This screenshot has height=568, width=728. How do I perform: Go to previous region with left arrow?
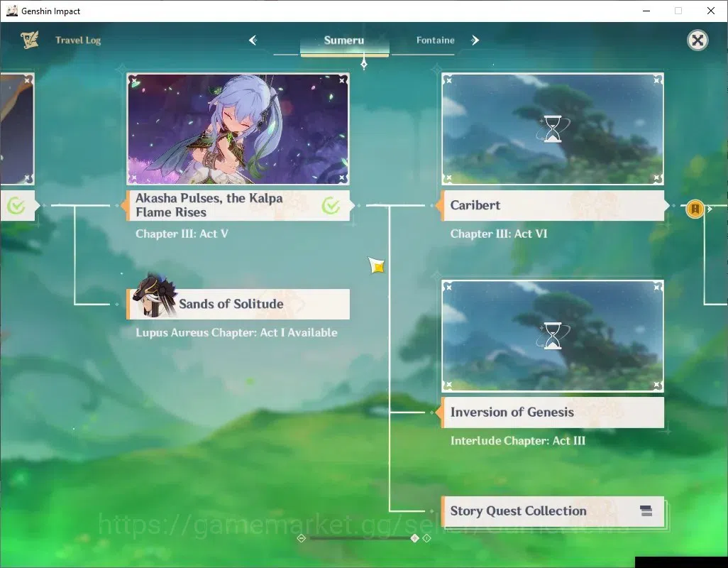pos(253,40)
